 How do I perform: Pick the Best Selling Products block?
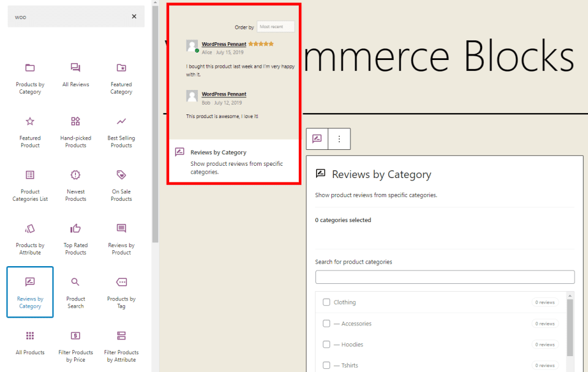pyautogui.click(x=121, y=131)
